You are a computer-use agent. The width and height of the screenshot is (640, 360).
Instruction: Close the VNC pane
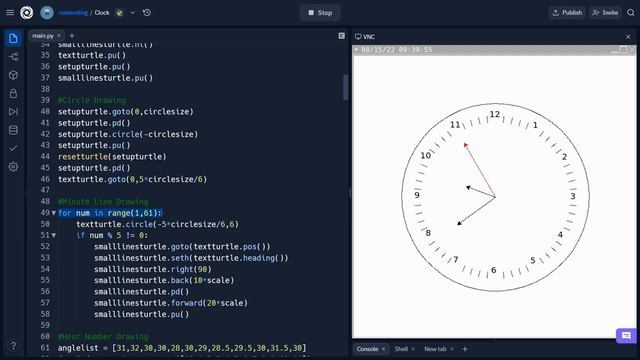(628, 37)
